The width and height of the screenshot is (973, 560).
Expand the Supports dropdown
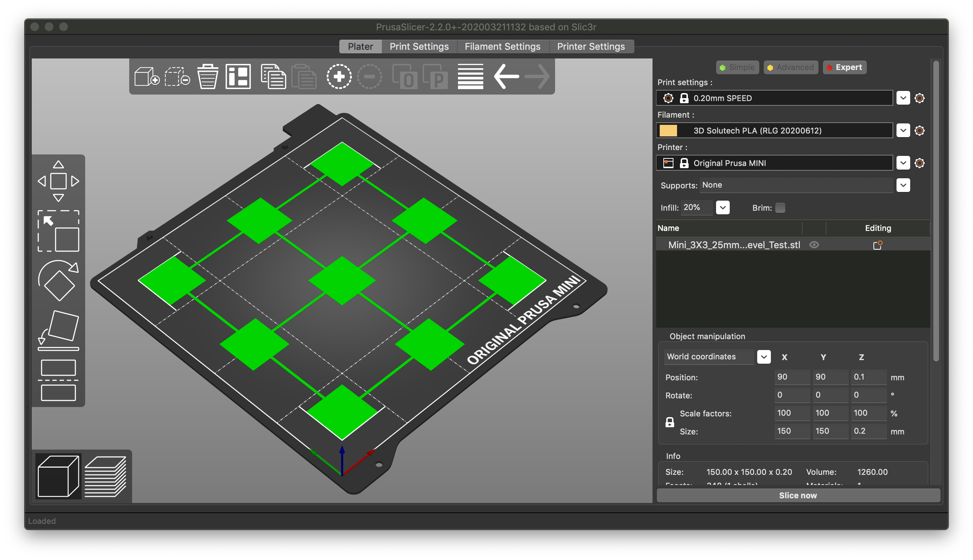click(903, 185)
